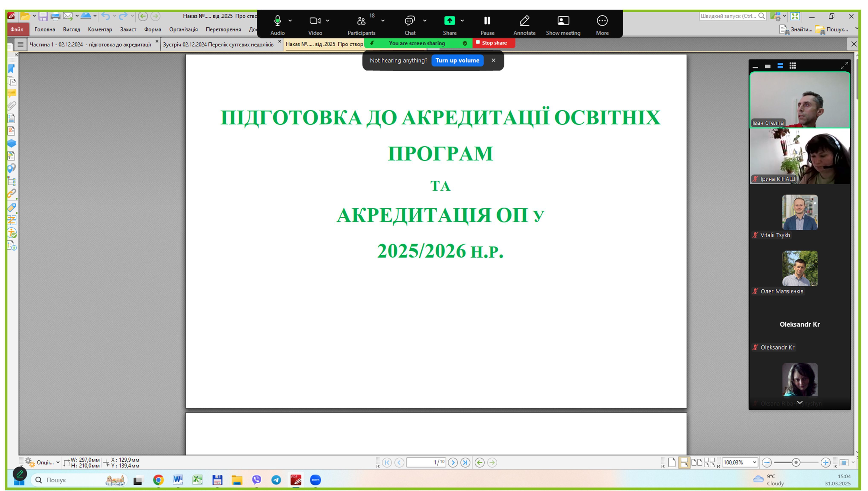Viewport: 868px width, 491px height.
Task: Expand the audio options arrow
Action: click(x=290, y=21)
